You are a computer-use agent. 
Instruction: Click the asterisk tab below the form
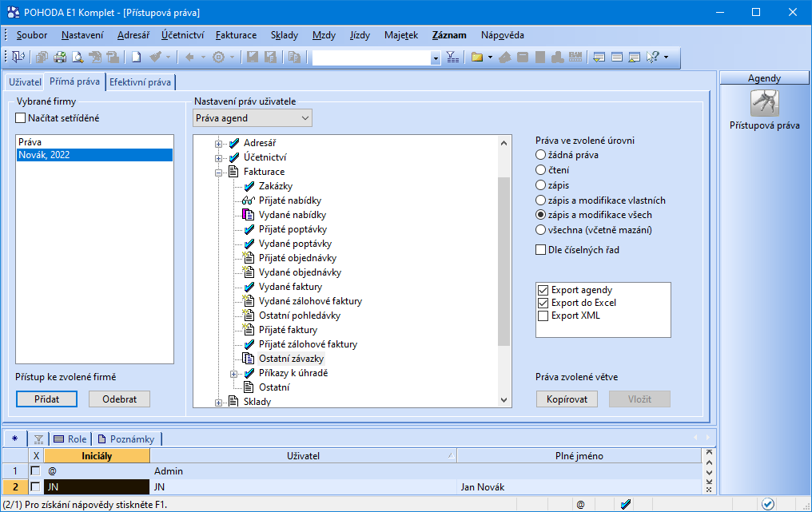[15, 439]
